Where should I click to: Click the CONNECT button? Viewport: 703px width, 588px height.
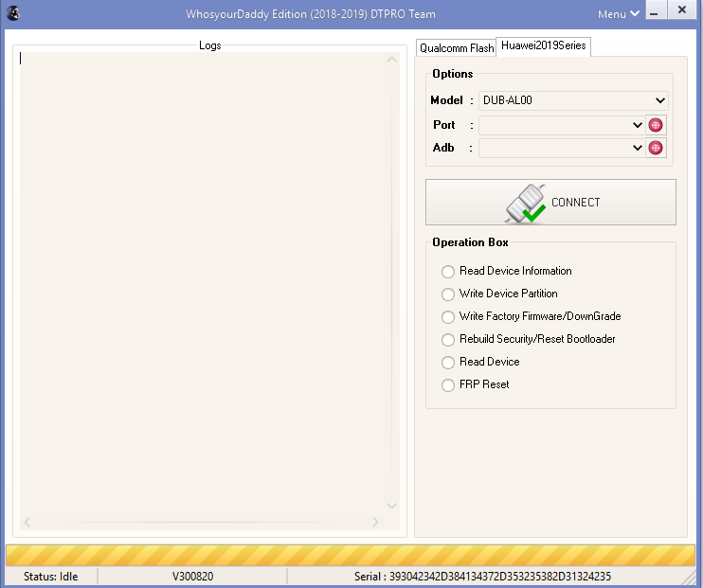[550, 202]
